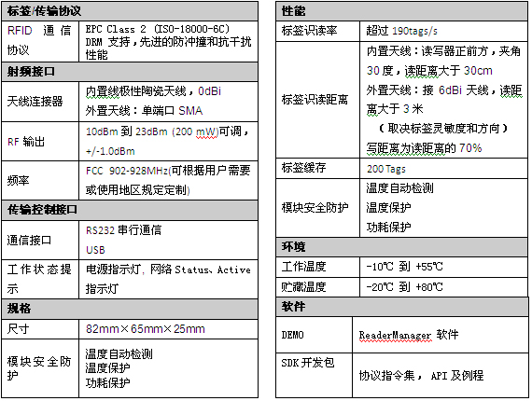Image resolution: width=532 pixels, height=401 pixels.
Task: Click the 'RS232 串行通信' value
Action: pos(123,230)
